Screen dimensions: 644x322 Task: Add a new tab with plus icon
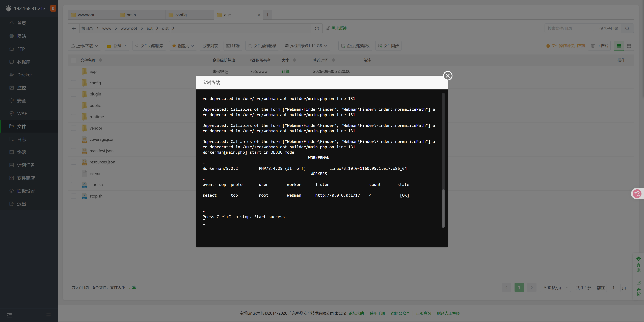(267, 15)
